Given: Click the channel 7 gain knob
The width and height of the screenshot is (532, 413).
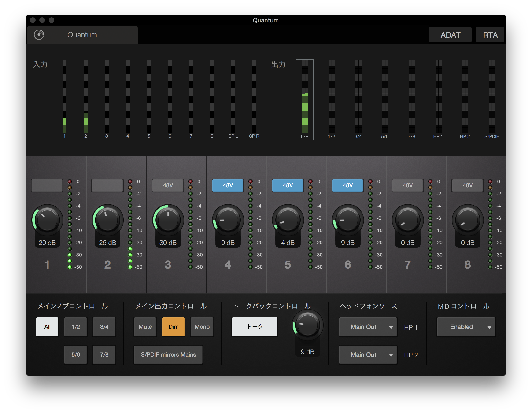Looking at the screenshot, I should (x=408, y=220).
